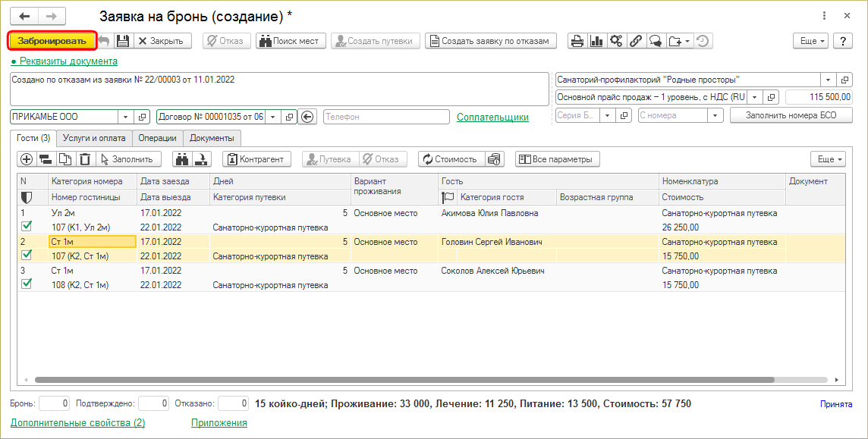Click the Заполнить номера БСО button
The height and width of the screenshot is (439, 868).
click(791, 115)
